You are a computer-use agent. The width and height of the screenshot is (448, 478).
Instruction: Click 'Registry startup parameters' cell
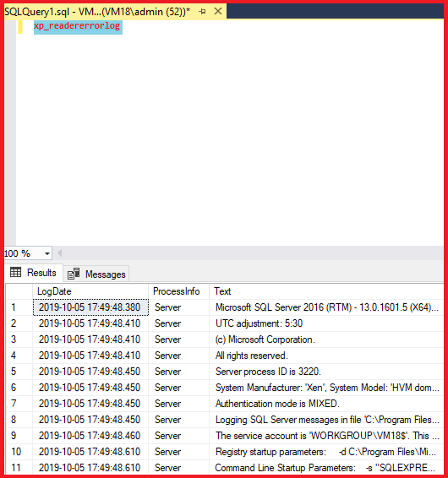pyautogui.click(x=326, y=452)
